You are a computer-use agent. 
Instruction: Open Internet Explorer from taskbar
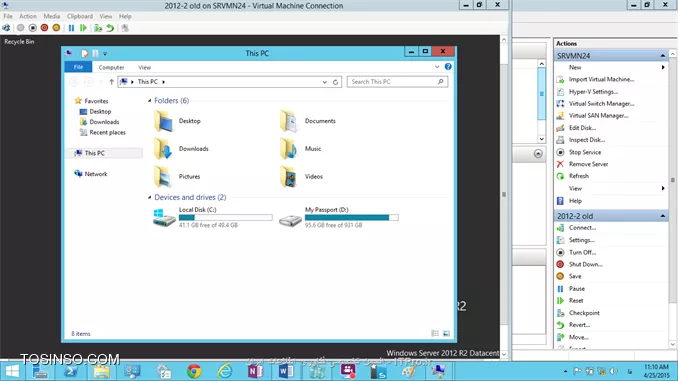[x=225, y=371]
